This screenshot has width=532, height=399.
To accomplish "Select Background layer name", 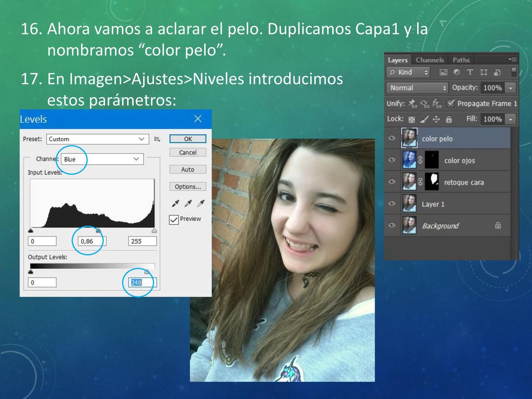I will 440,225.
